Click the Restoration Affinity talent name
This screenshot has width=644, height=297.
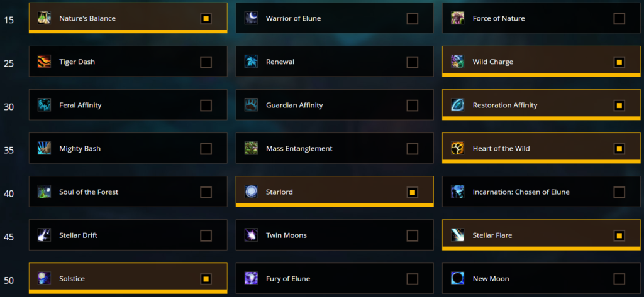(505, 105)
